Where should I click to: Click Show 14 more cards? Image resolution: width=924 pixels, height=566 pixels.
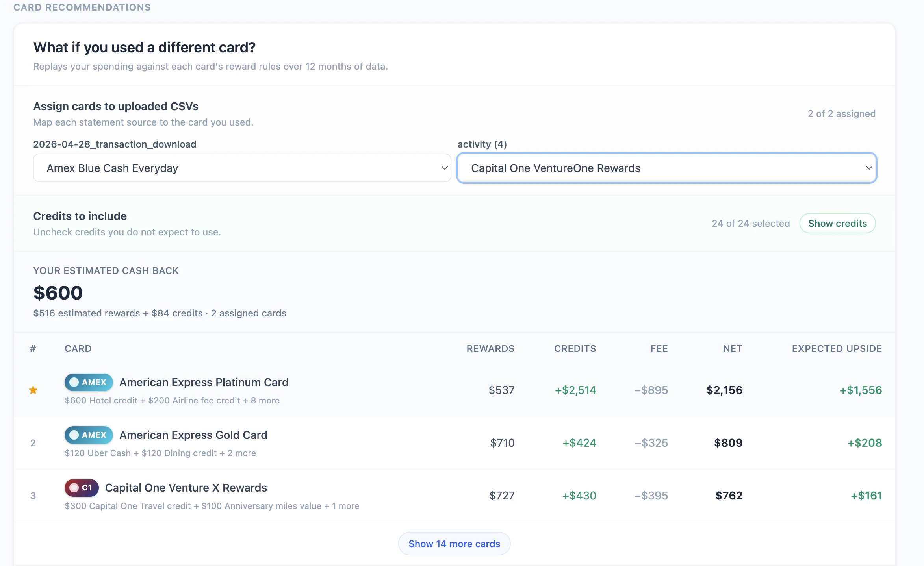(x=454, y=544)
